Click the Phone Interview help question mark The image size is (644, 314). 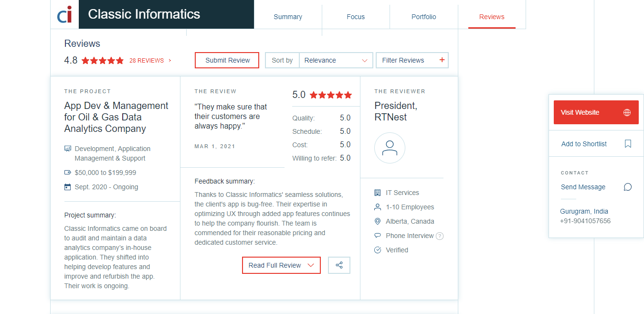(440, 236)
